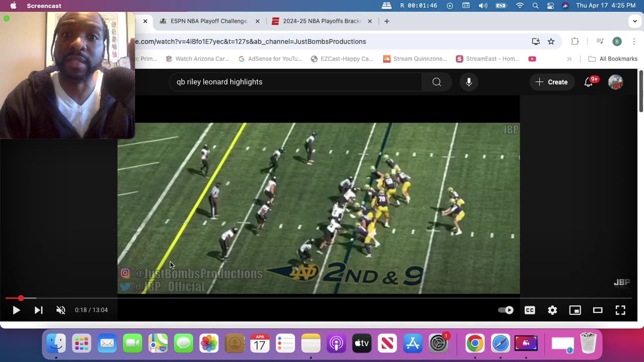This screenshot has height=362, width=644.
Task: Open EZCast-Happy Ca... bookmark
Action: click(x=342, y=59)
